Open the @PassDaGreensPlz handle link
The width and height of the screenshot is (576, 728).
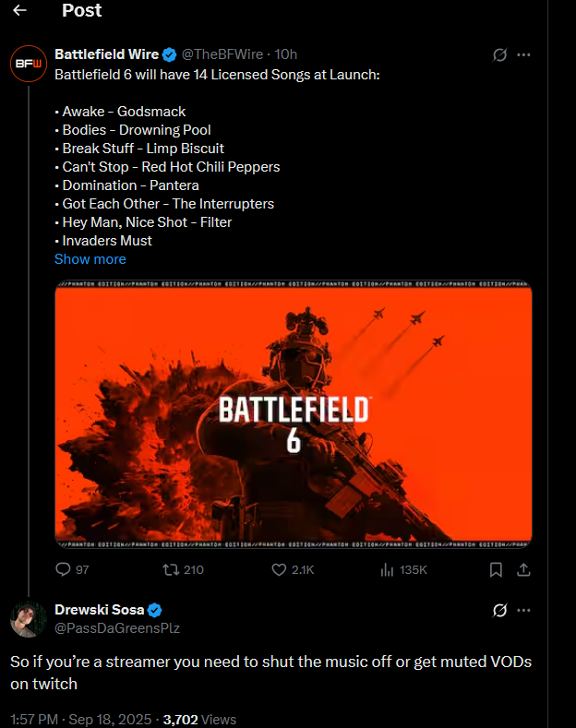tap(117, 628)
